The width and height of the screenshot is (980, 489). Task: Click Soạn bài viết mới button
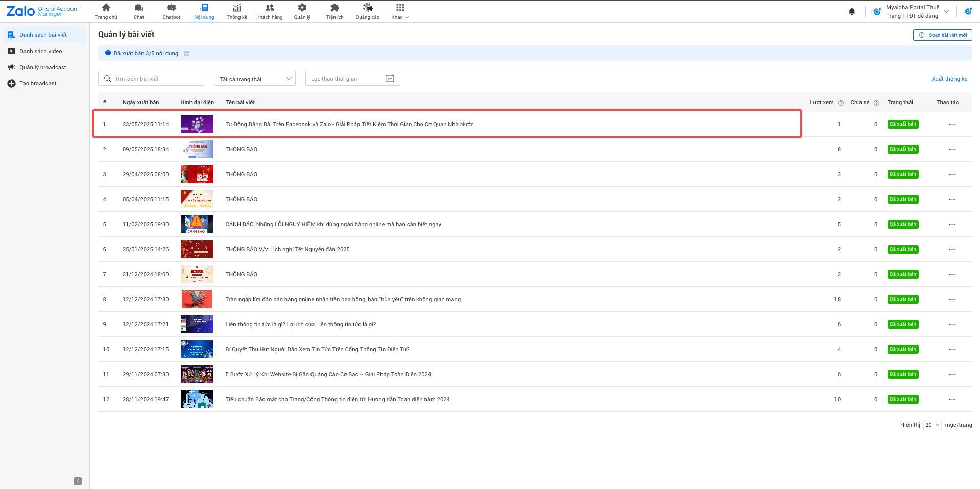point(942,35)
